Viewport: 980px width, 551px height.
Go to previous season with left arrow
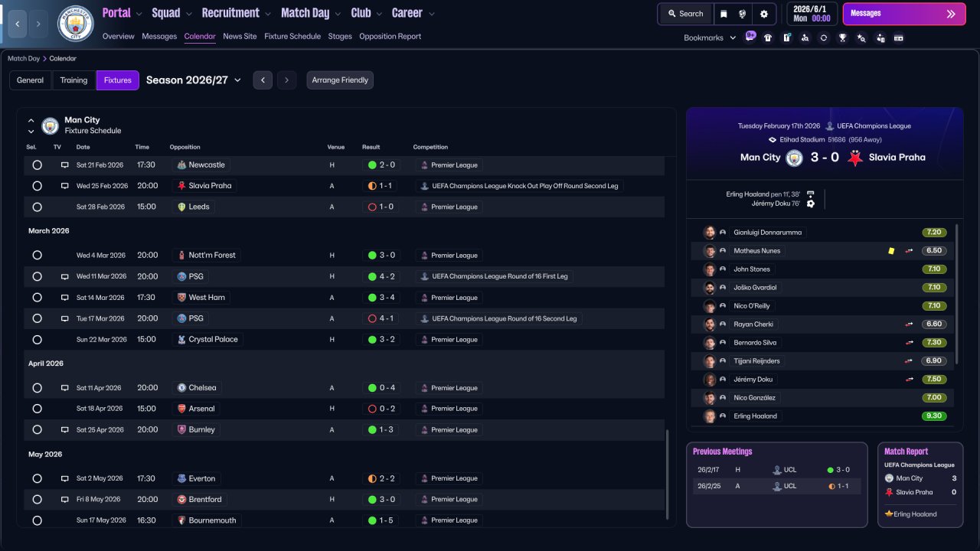263,80
